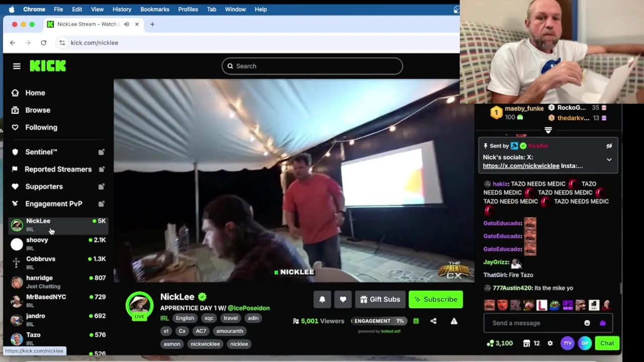Click the Engagement PvP external-link icon
The image size is (644, 362).
click(101, 204)
